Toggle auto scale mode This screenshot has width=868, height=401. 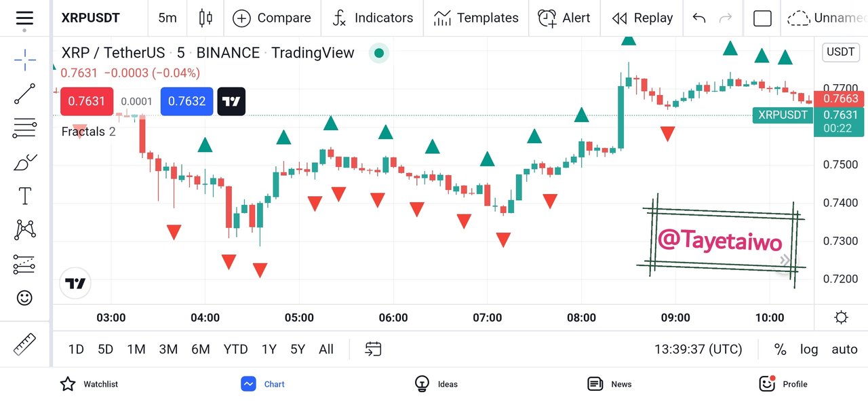point(844,349)
